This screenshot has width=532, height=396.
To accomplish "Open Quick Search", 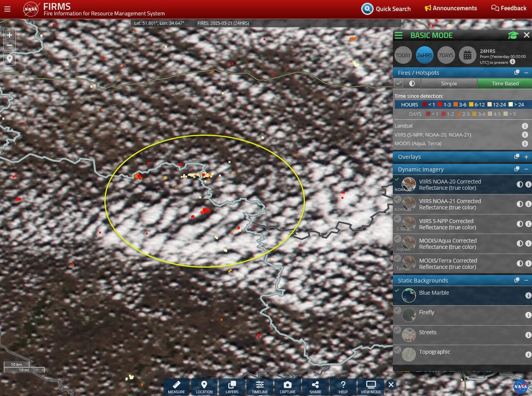I will (x=386, y=9).
